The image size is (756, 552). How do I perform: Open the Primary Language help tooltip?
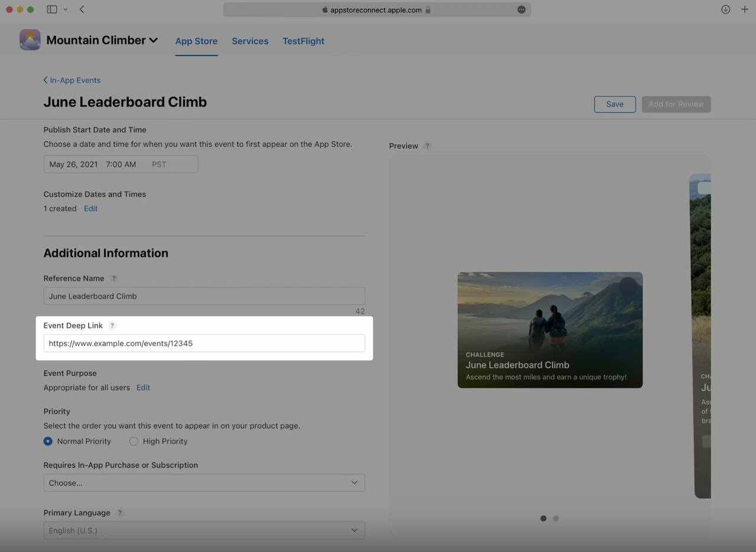pos(120,512)
